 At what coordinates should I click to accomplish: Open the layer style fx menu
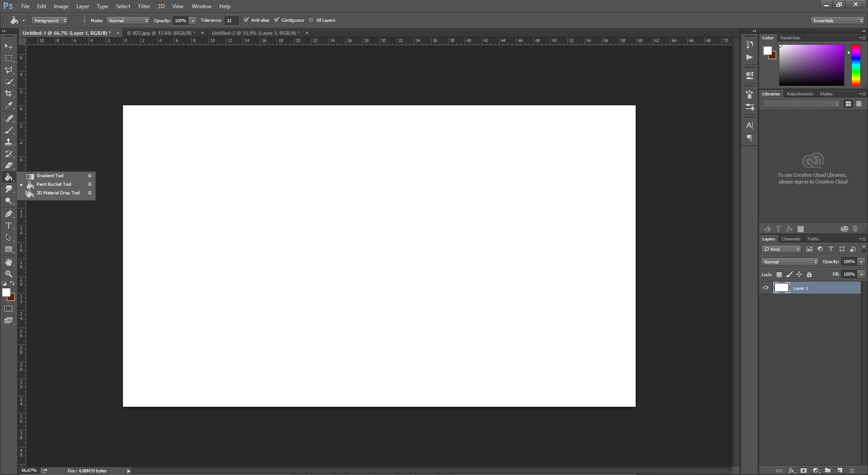click(x=792, y=470)
